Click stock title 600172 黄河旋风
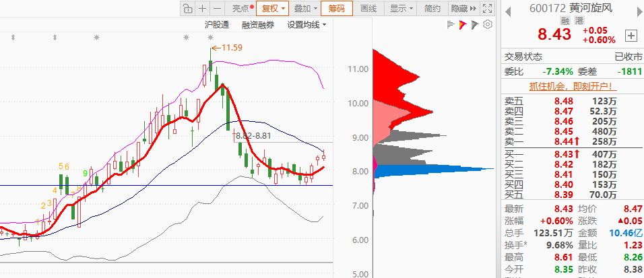 571,8
